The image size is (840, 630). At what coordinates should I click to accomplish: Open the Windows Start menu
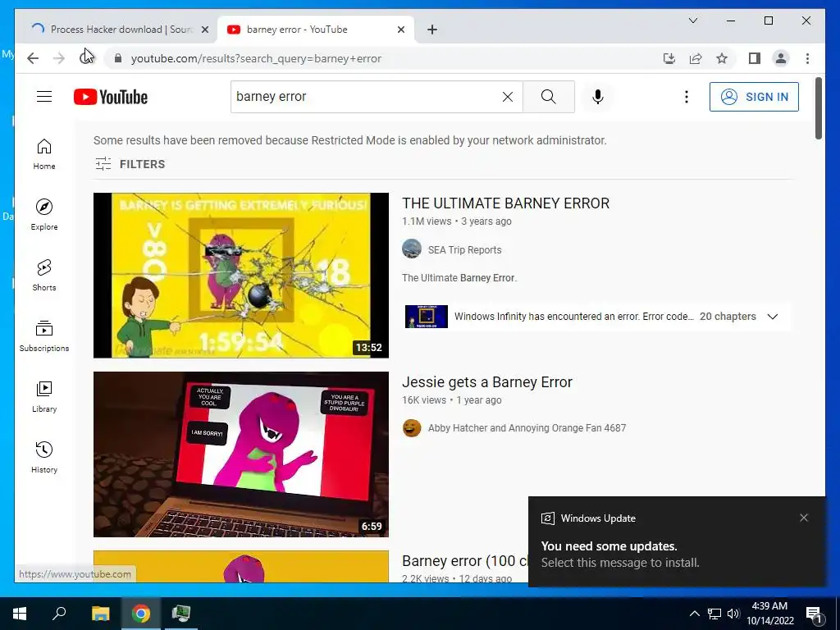[20, 614]
